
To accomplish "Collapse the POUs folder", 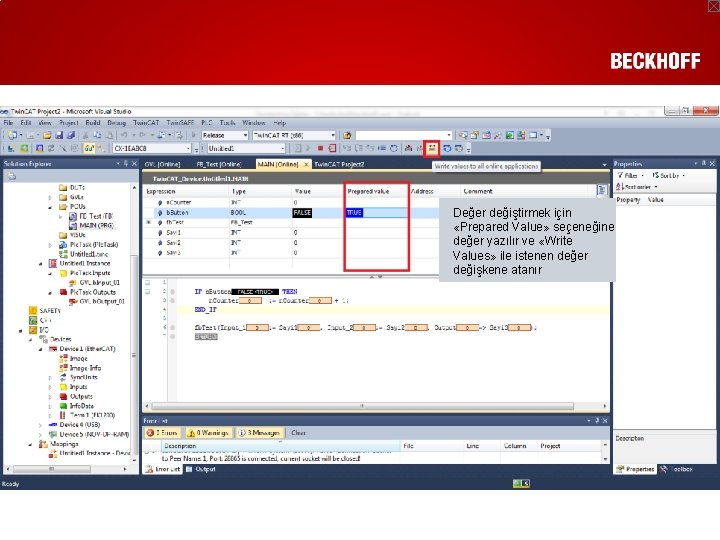I will tap(50, 207).
